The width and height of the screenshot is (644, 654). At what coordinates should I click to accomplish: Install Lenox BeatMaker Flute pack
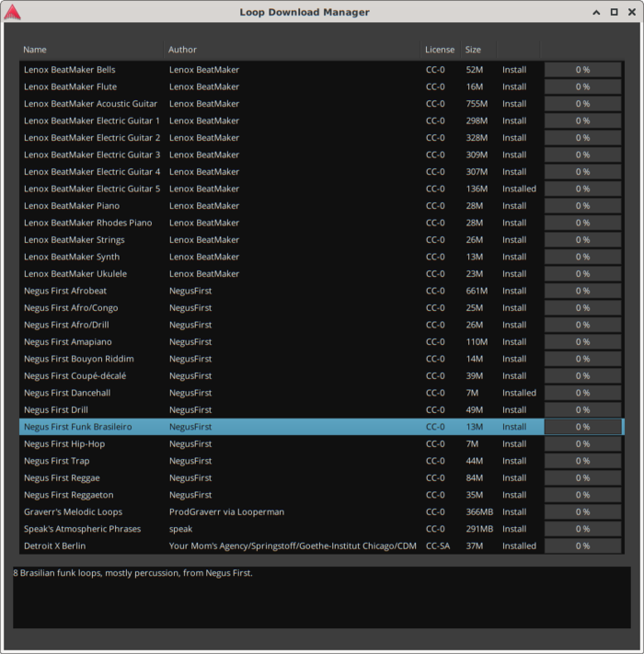pos(514,87)
